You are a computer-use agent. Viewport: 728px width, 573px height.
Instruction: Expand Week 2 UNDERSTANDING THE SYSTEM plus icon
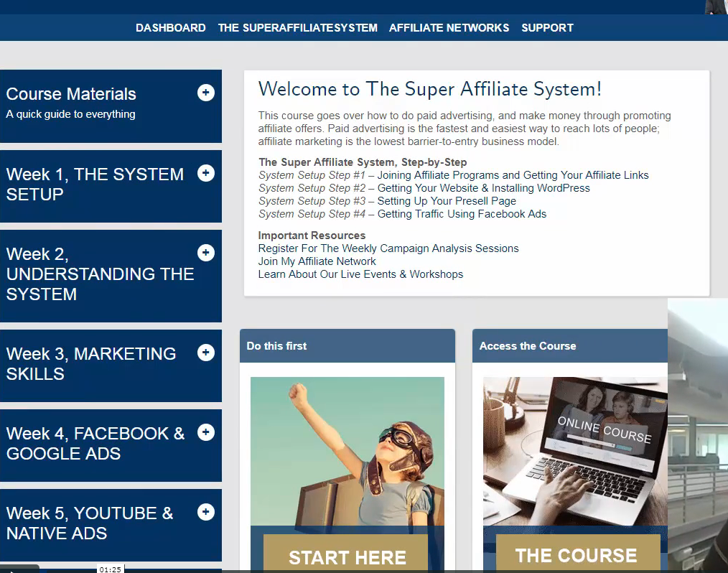[x=205, y=253]
